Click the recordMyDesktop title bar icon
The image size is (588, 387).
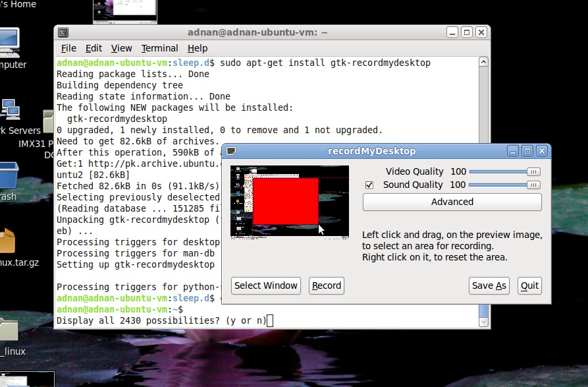click(x=231, y=151)
